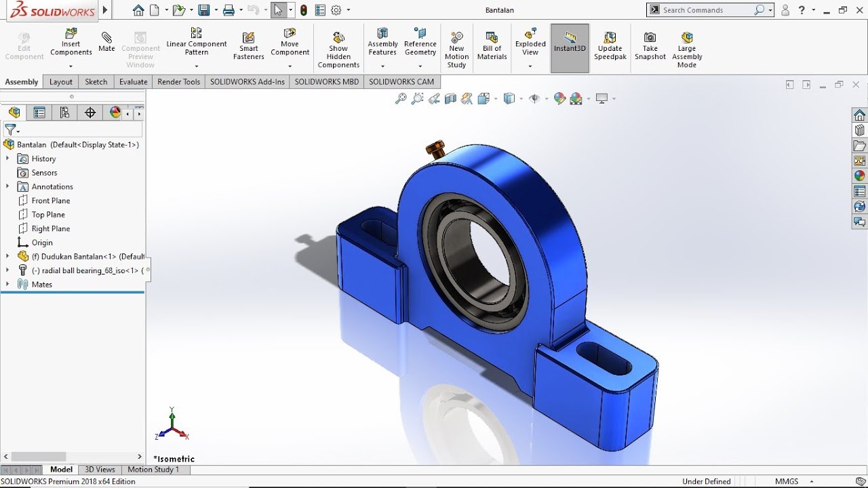Expand the Mates tree node

tap(7, 284)
